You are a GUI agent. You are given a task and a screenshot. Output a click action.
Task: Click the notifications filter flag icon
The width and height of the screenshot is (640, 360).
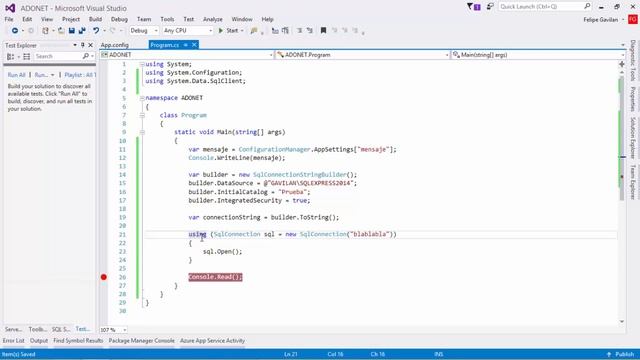473,7
